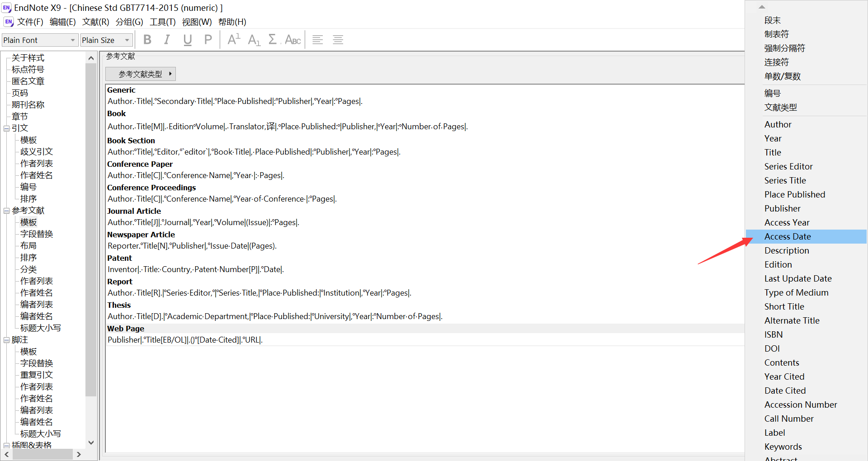868x461 pixels.
Task: Open the 编辑(E) menu
Action: 63,22
